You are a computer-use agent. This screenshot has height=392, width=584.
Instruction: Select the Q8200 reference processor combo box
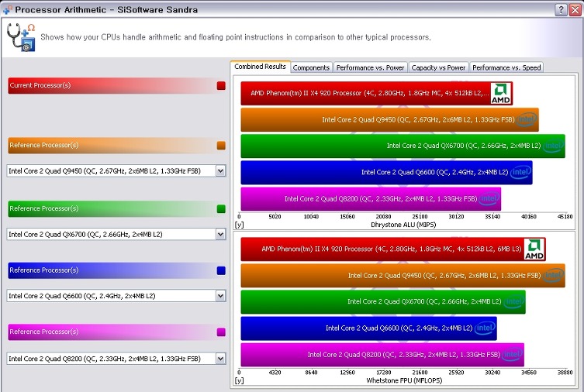tap(116, 359)
